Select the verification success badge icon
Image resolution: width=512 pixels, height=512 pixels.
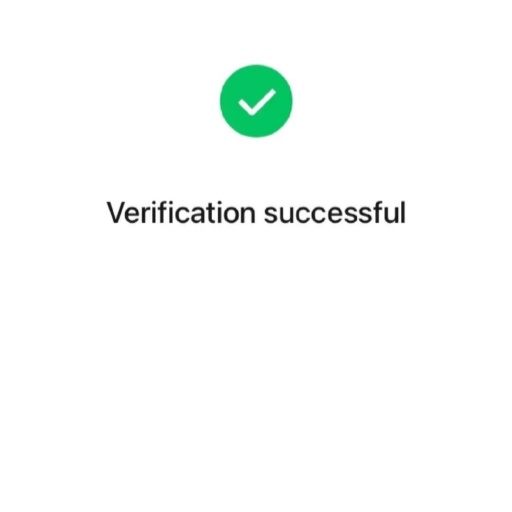[x=256, y=101]
